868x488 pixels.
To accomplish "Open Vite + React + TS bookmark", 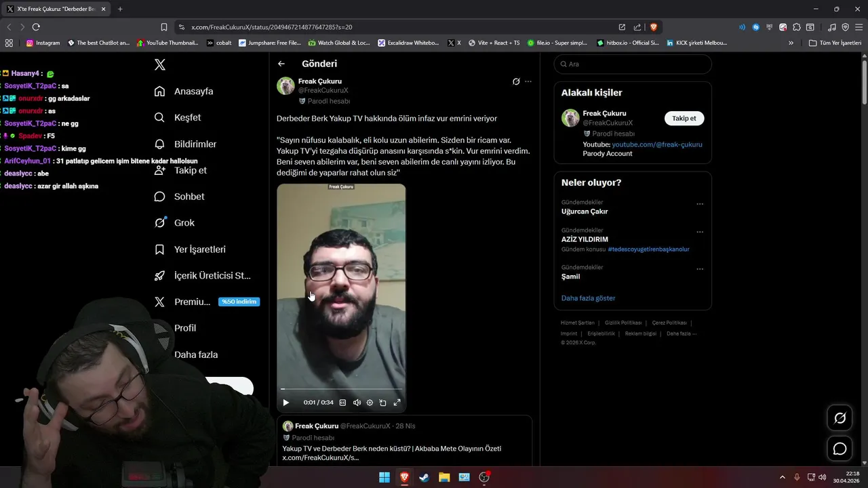I will coord(493,43).
